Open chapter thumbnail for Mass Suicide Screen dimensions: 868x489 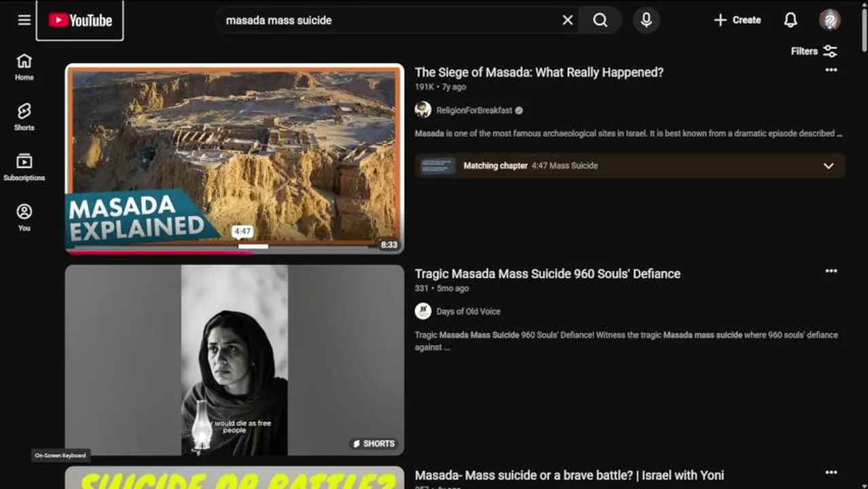tap(437, 166)
